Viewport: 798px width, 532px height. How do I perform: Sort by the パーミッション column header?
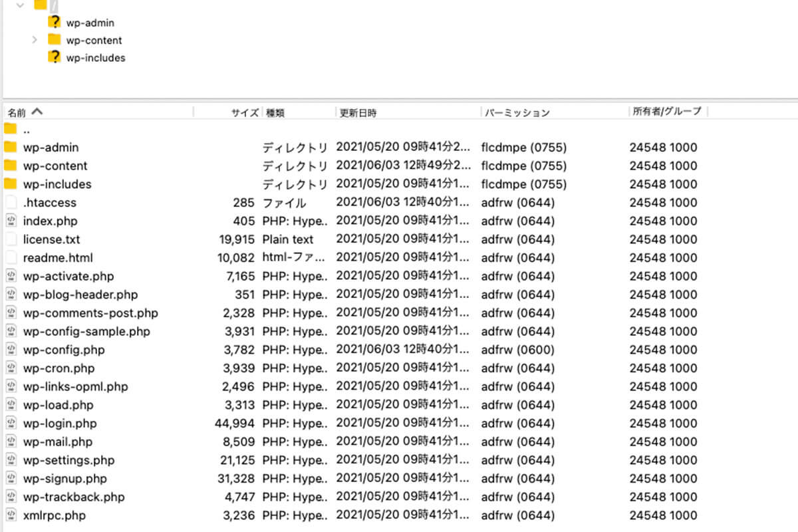pos(517,112)
